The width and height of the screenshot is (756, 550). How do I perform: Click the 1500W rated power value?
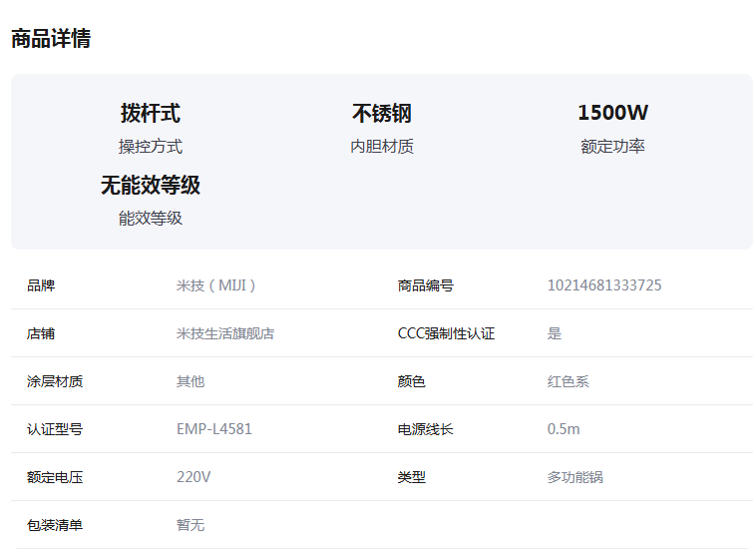(612, 113)
